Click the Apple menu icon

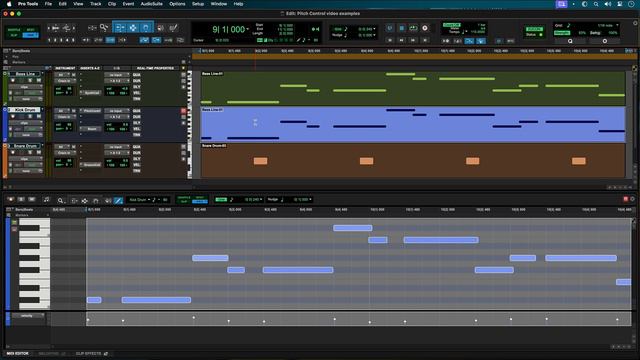9,4
